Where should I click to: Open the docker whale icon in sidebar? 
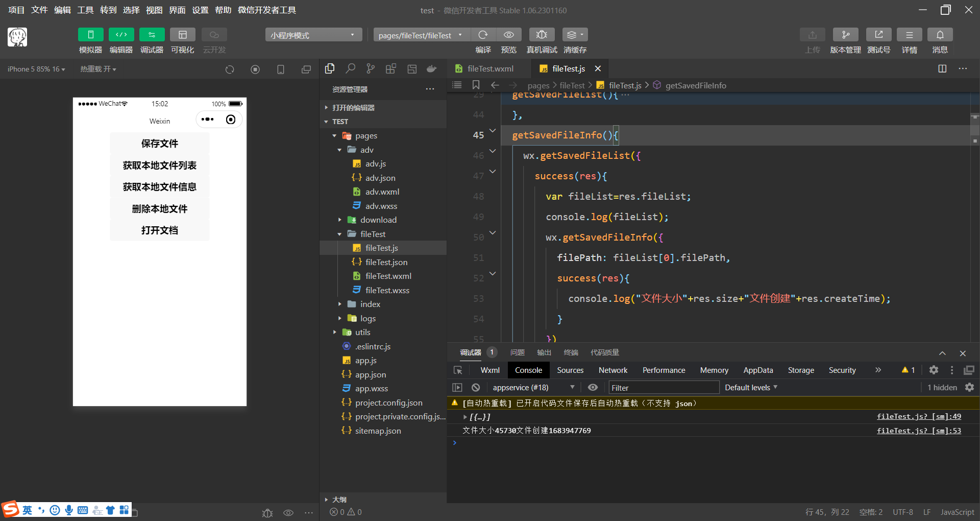[432, 68]
